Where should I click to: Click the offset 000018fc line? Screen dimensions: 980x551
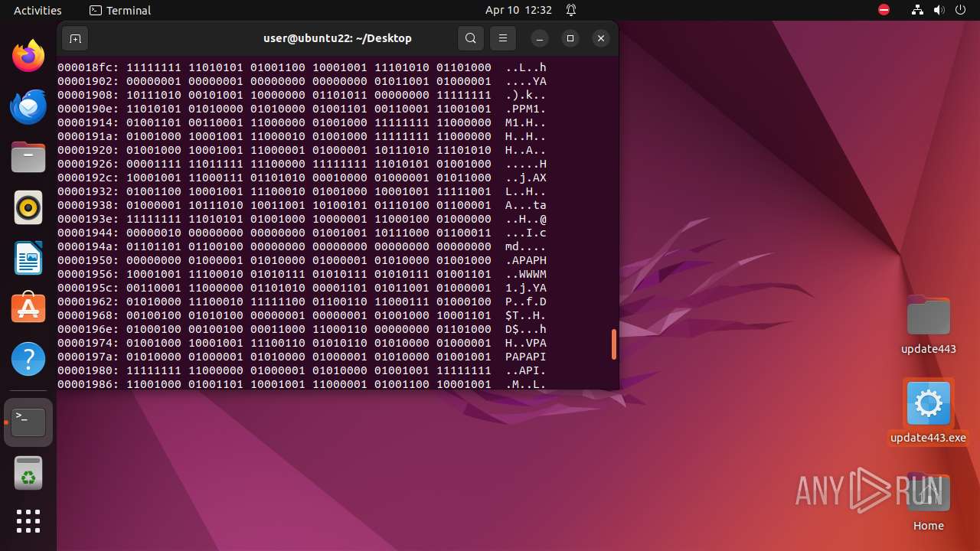pyautogui.click(x=302, y=67)
